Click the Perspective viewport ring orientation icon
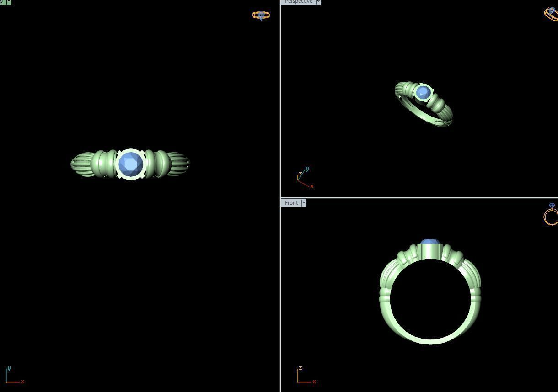Image resolution: width=558 pixels, height=392 pixels. (551, 14)
